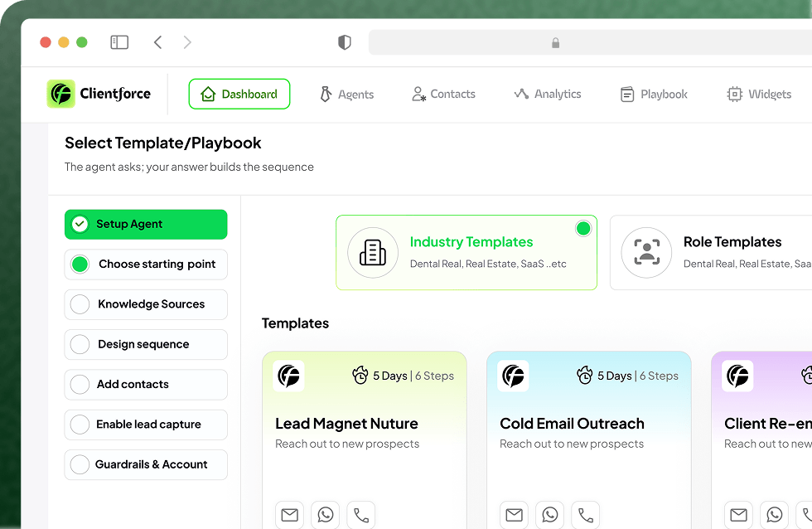Click phone icon on Lead Magnet Nuture card
The height and width of the screenshot is (529, 812).
361,515
